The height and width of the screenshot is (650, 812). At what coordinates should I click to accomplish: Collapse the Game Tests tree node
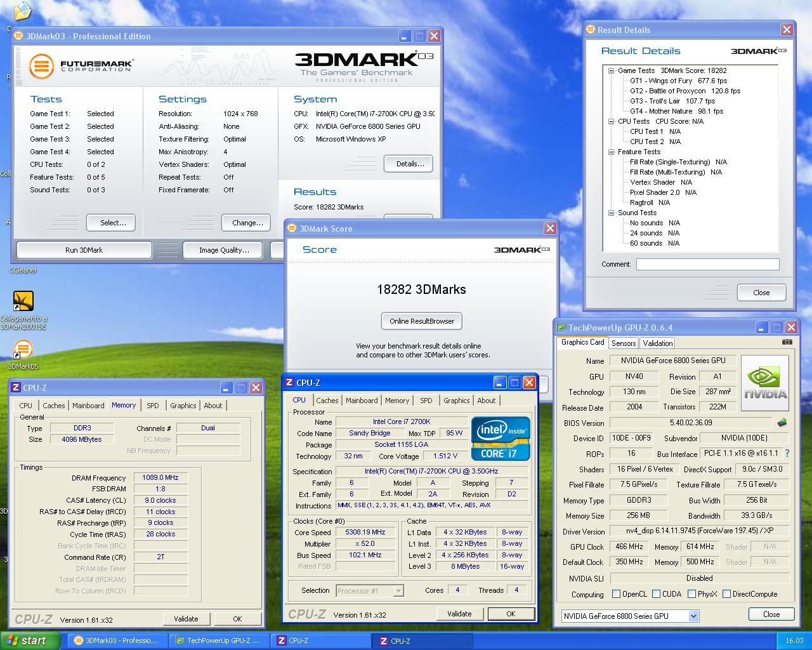(611, 70)
